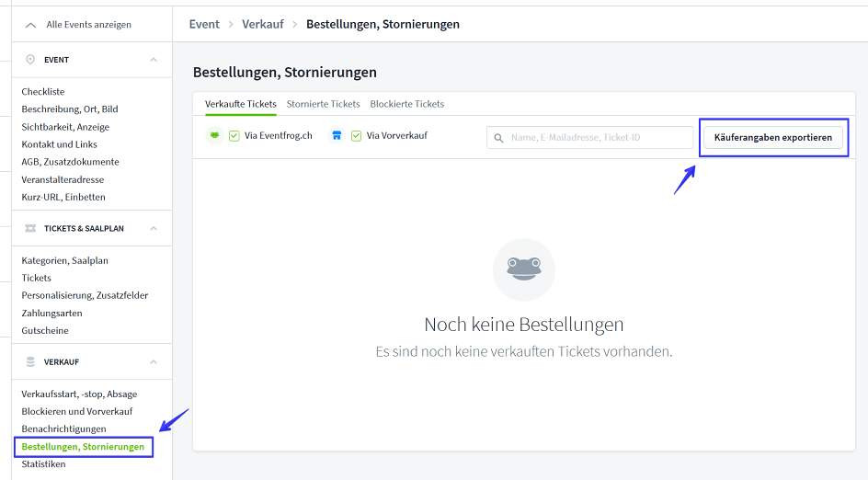The image size is (868, 480).
Task: Click the blue Vorverkauf shop icon
Action: tap(337, 136)
